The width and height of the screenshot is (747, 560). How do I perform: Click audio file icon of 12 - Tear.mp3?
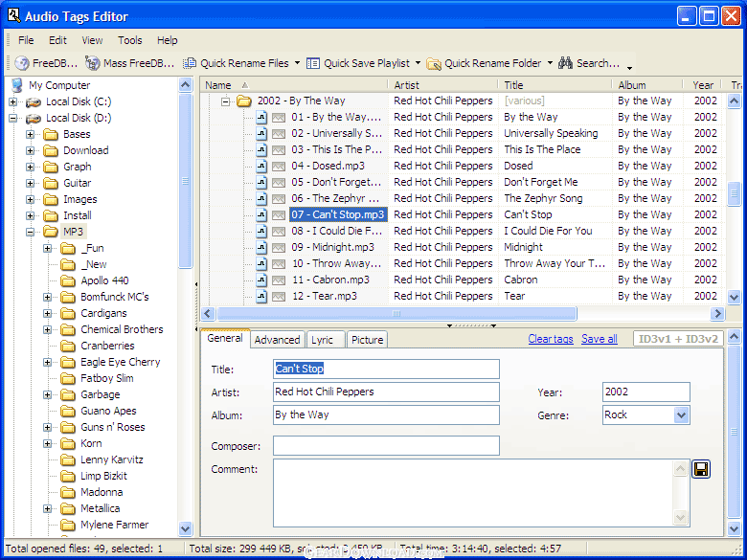(261, 296)
